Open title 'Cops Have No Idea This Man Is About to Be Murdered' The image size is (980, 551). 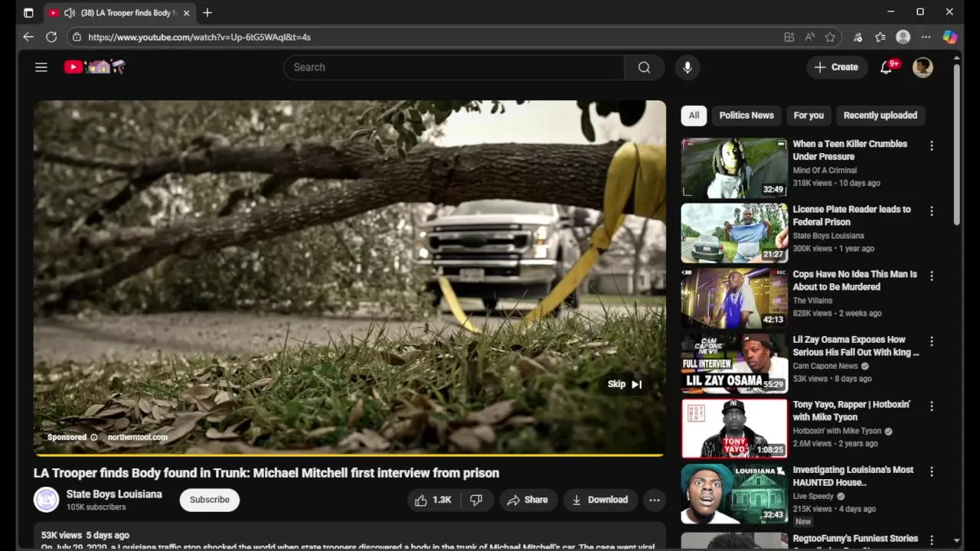pyautogui.click(x=854, y=281)
